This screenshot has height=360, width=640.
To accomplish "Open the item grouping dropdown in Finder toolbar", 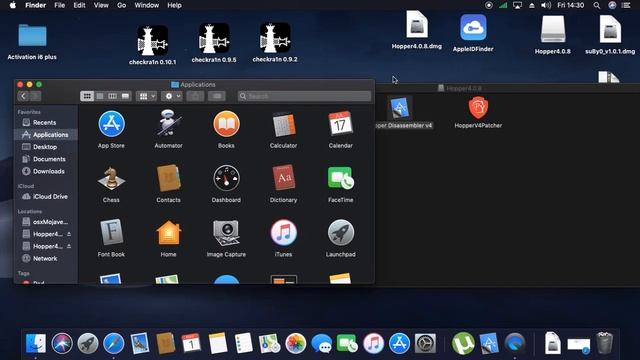I will click(x=147, y=96).
